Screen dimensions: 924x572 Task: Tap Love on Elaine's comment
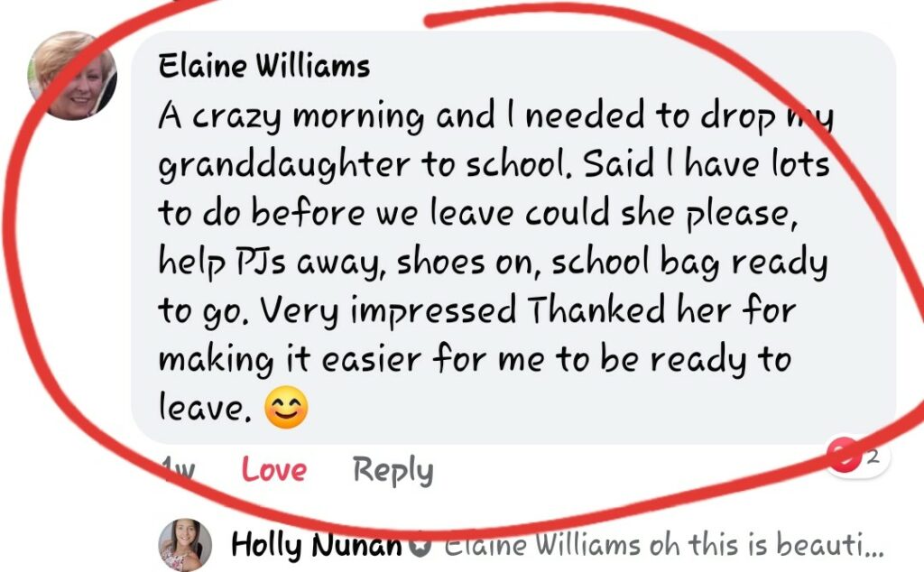click(274, 470)
